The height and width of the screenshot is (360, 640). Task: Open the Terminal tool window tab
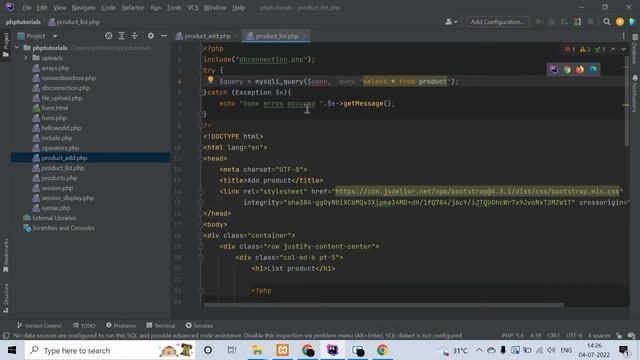click(160, 325)
